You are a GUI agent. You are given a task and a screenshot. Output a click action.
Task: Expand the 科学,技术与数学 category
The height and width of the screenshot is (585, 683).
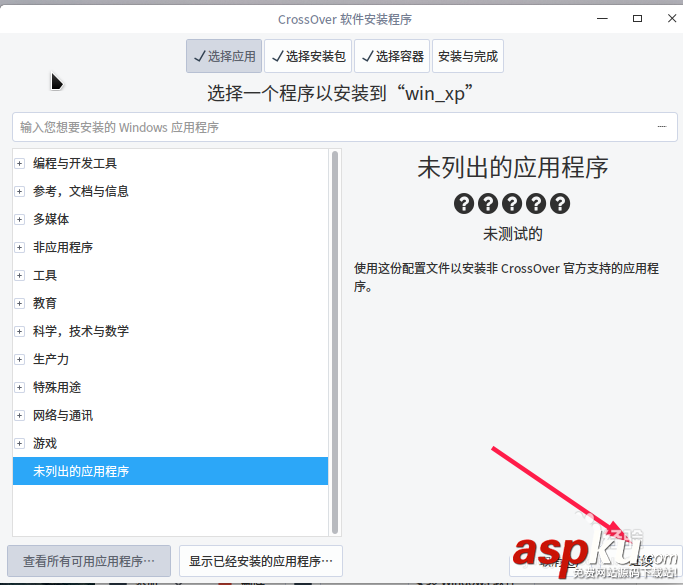pyautogui.click(x=19, y=331)
